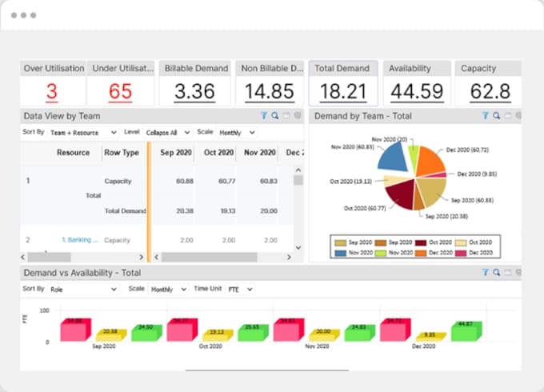
Task: Click table vertical scrollbar up arrow
Action: (x=298, y=170)
